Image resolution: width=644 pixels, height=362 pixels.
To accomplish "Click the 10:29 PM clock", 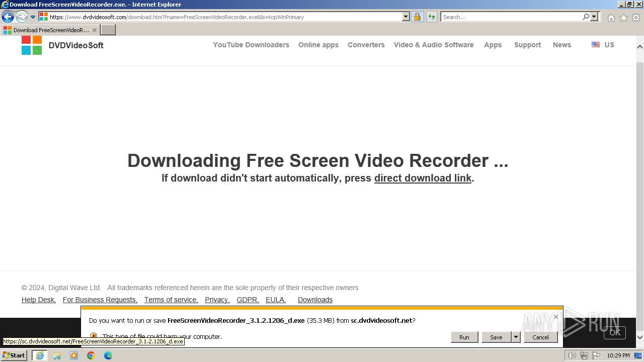I will coord(618,355).
